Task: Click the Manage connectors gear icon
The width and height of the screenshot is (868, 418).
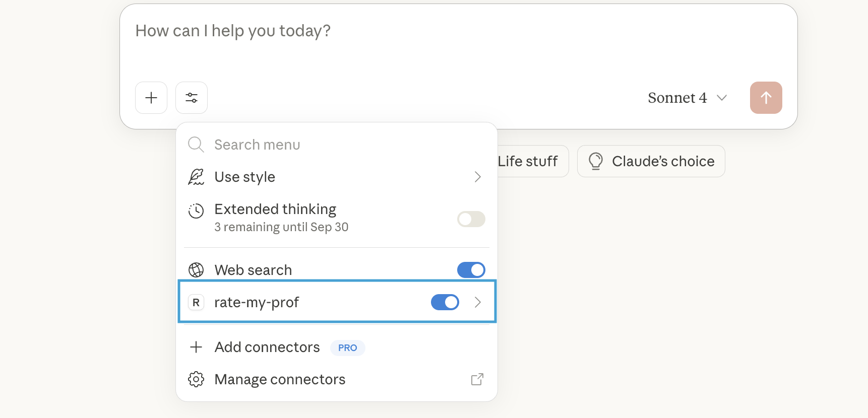Action: [x=196, y=379]
